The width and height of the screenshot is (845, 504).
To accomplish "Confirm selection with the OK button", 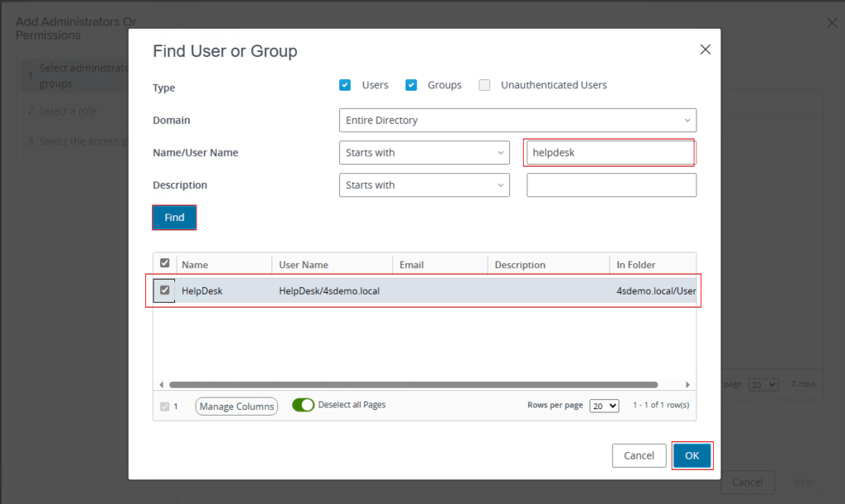I will pos(692,455).
